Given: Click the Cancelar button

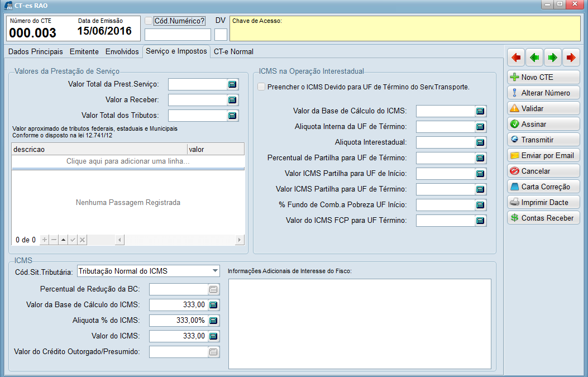Looking at the screenshot, I should (543, 171).
